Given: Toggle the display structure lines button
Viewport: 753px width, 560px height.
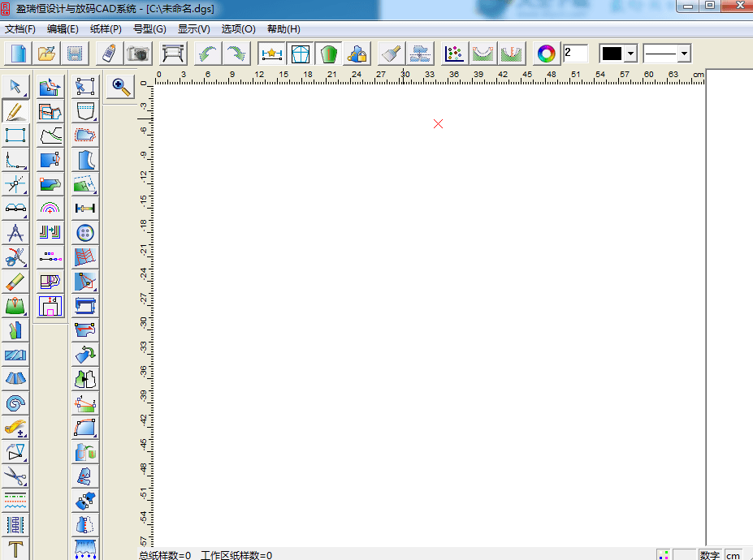Looking at the screenshot, I should coord(301,54).
